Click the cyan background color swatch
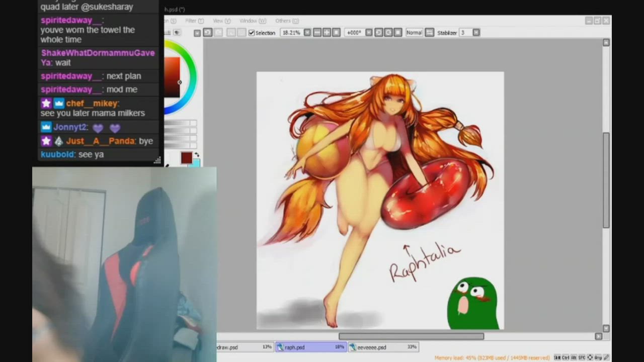Image resolution: width=644 pixels, height=362 pixels. point(196,162)
